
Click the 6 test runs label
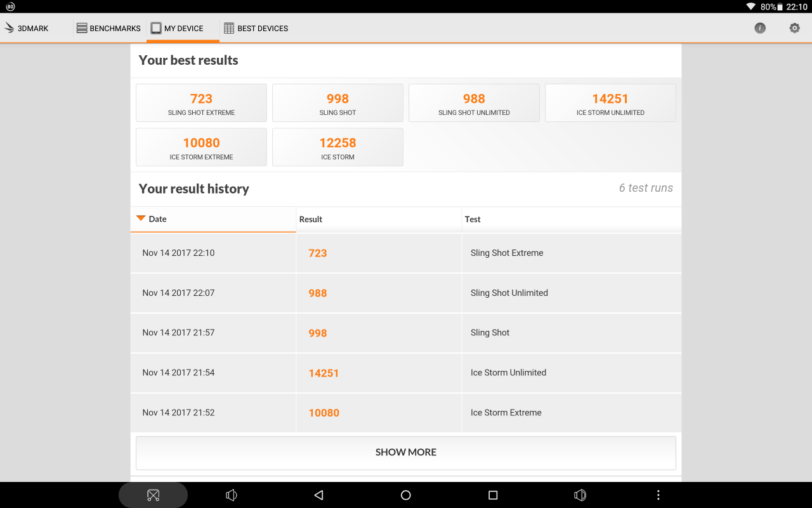646,188
